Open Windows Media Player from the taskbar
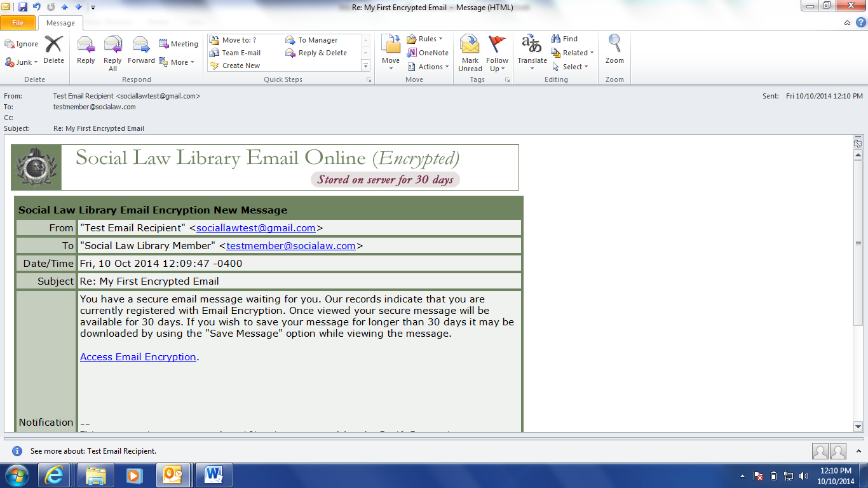The height and width of the screenshot is (488, 868). (134, 475)
